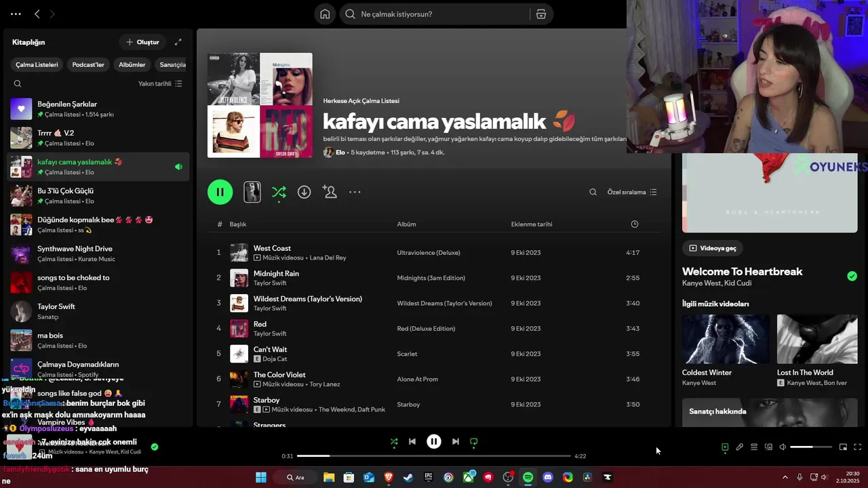The width and height of the screenshot is (868, 488).
Task: Skip to previous track
Action: 412,441
